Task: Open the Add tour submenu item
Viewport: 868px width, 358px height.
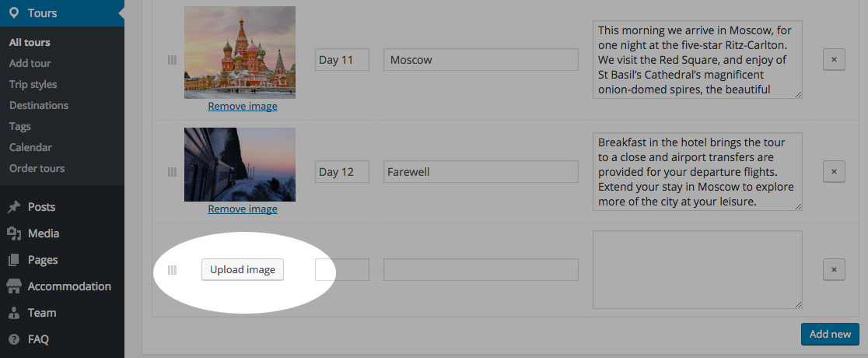Action: tap(30, 63)
